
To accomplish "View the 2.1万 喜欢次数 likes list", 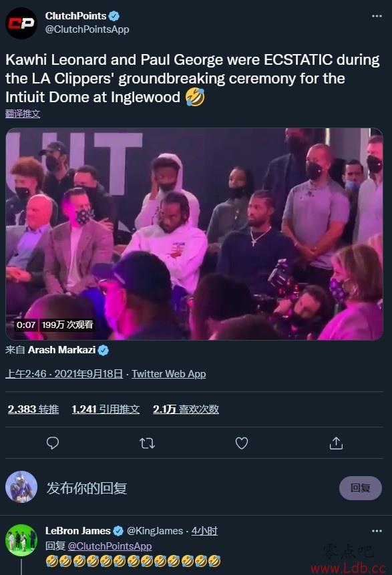I will coord(186,409).
